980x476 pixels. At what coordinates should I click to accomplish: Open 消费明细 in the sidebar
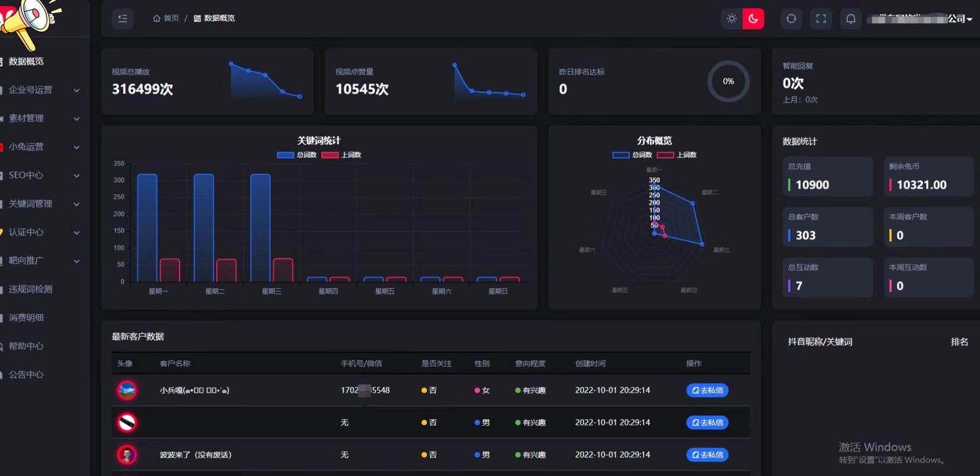[26, 318]
